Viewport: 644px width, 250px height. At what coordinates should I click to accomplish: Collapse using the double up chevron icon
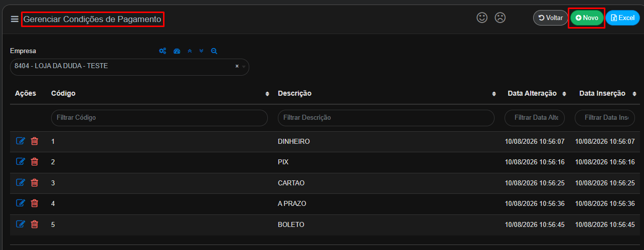(x=190, y=51)
